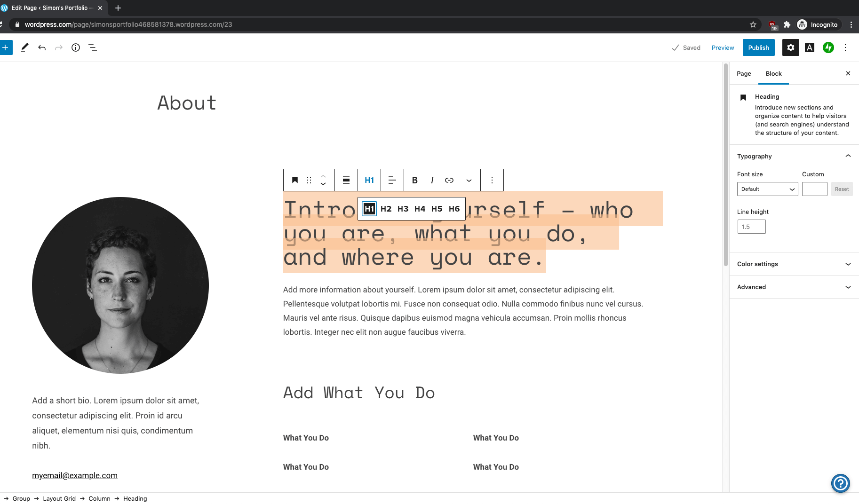The height and width of the screenshot is (504, 859).
Task: Click the Heading block type bookmark icon
Action: [x=295, y=180]
